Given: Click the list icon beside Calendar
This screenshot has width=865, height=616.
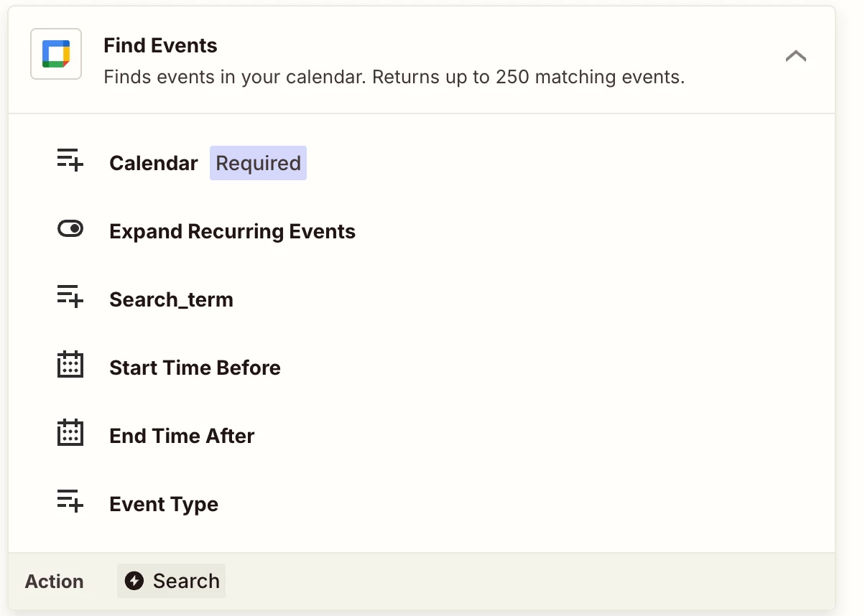Looking at the screenshot, I should 70,161.
